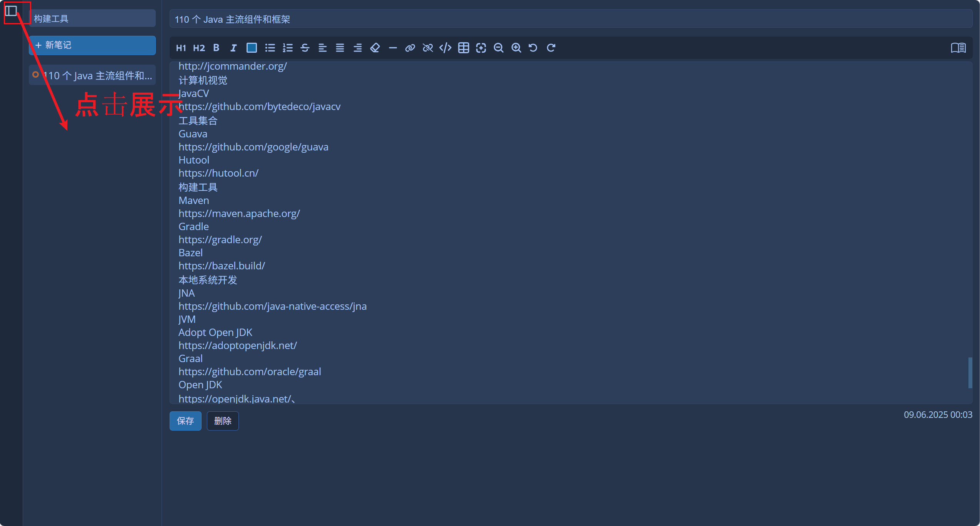
Task: Click the javacv GitHub link text
Action: (x=260, y=107)
